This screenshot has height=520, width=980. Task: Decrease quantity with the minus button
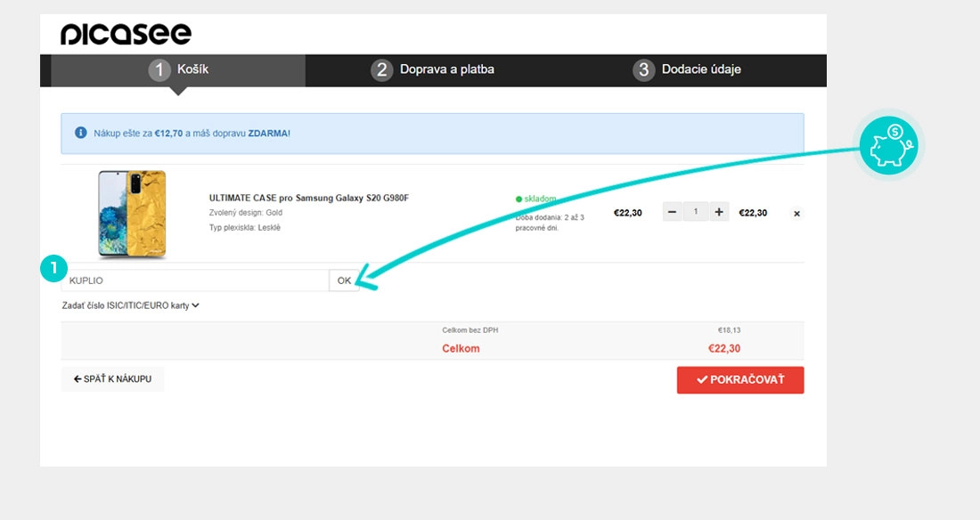pyautogui.click(x=672, y=213)
